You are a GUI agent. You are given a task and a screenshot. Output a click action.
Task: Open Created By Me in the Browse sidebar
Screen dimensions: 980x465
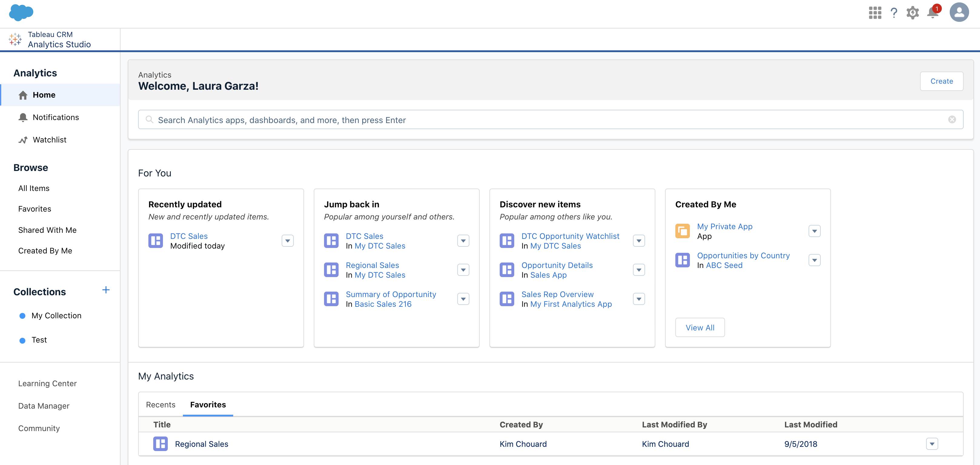pyautogui.click(x=45, y=251)
